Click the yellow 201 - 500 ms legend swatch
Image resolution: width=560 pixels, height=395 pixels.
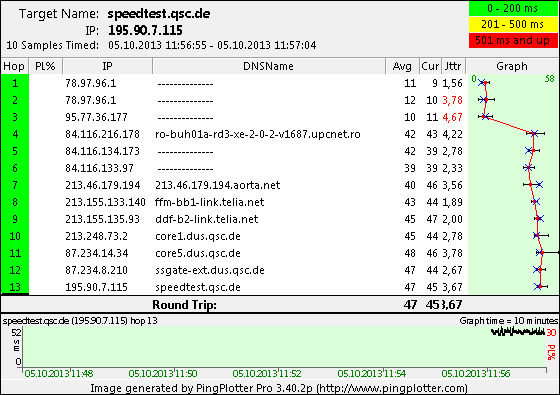pos(513,24)
